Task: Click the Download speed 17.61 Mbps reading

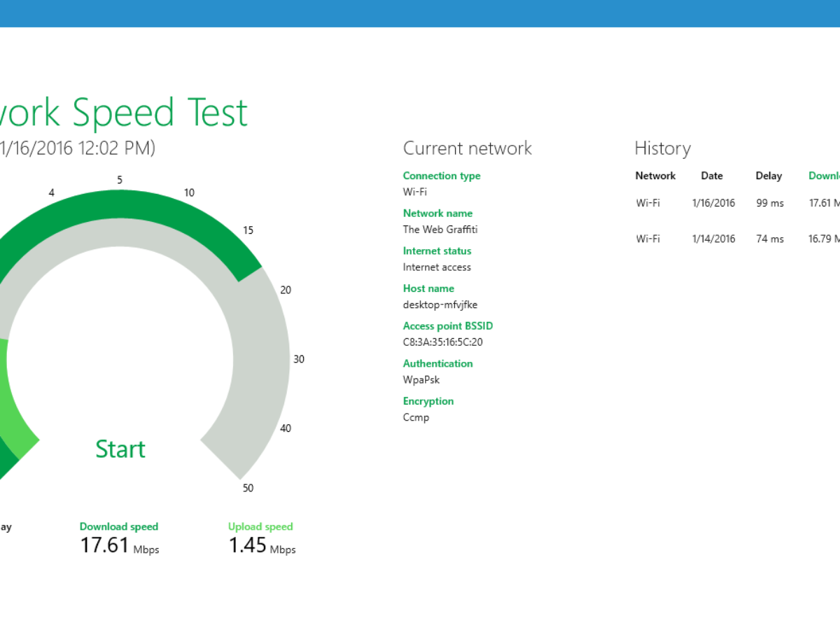Action: (119, 545)
